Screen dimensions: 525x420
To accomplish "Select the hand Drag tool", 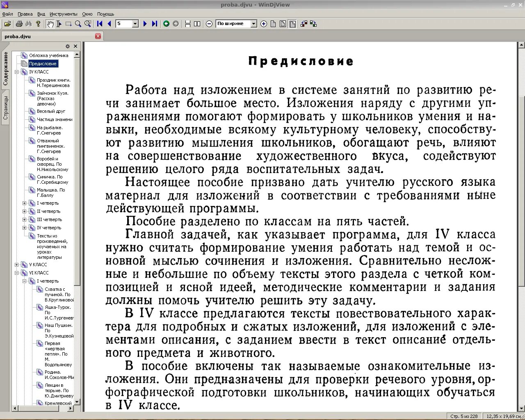I will pyautogui.click(x=50, y=24).
